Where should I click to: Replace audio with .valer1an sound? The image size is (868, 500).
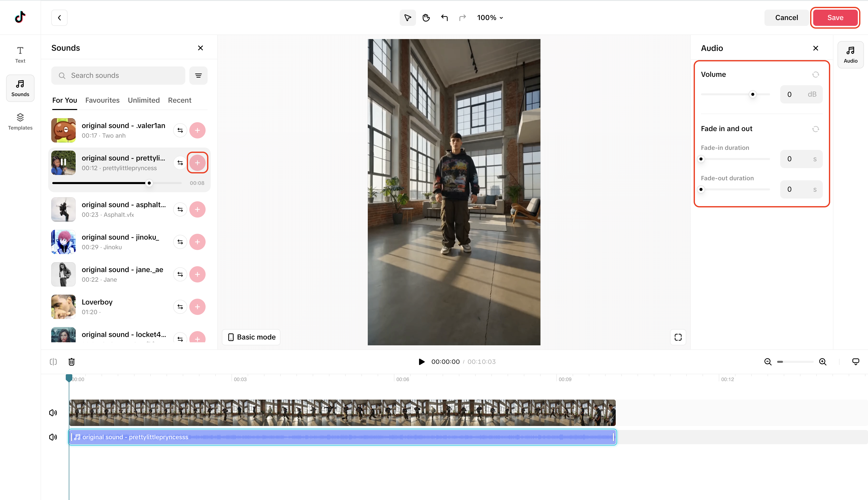180,131
